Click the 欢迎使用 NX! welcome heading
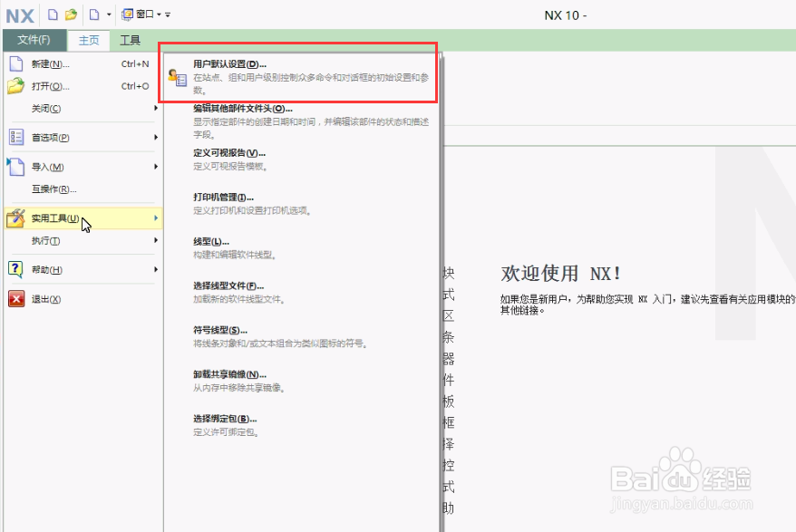Image resolution: width=796 pixels, height=532 pixels. (x=560, y=274)
